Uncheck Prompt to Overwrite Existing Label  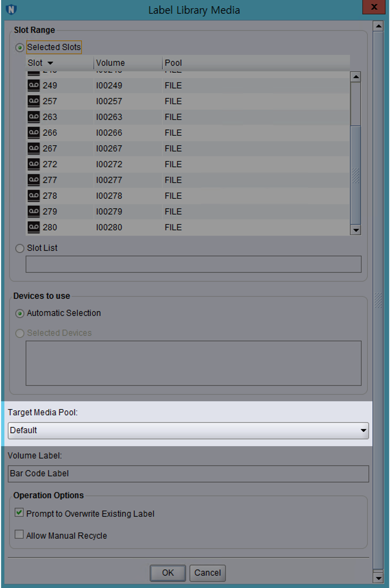click(x=19, y=512)
